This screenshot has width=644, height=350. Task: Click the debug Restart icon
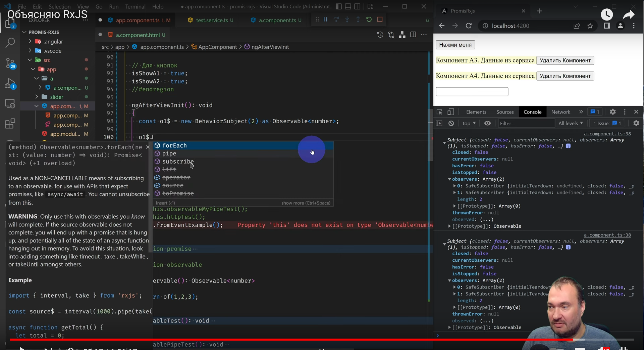pyautogui.click(x=369, y=20)
